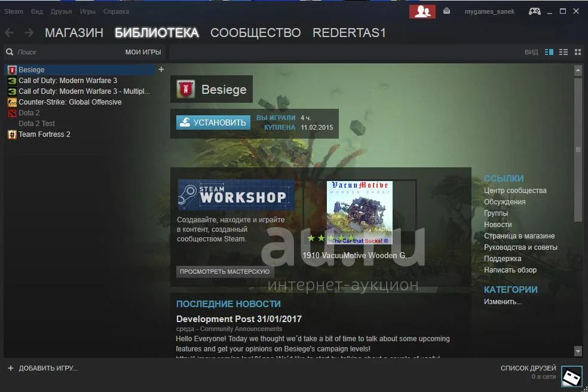Open the Вид menu
This screenshot has height=392, width=588.
point(37,11)
